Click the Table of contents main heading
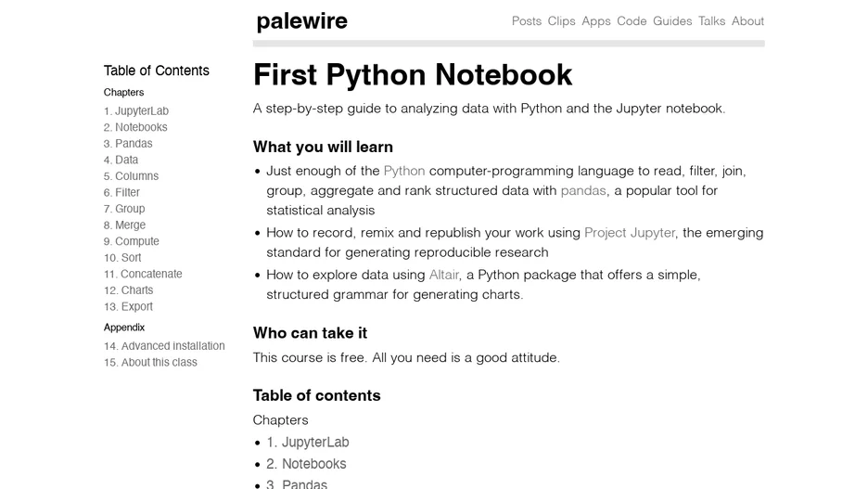The height and width of the screenshot is (489, 868). coord(316,395)
